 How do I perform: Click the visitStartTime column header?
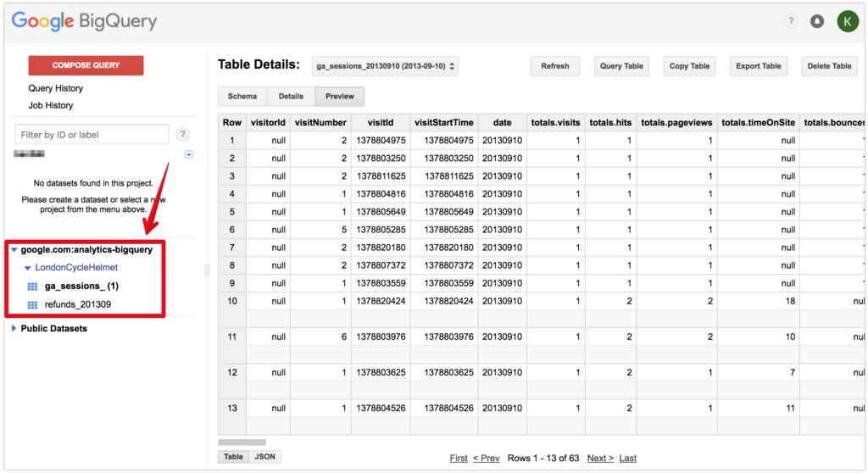444,122
